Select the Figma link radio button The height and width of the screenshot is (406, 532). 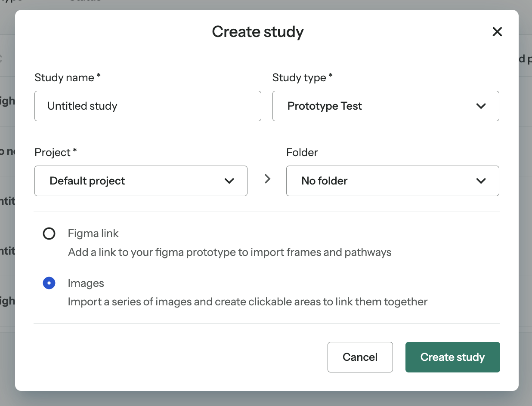coord(49,234)
